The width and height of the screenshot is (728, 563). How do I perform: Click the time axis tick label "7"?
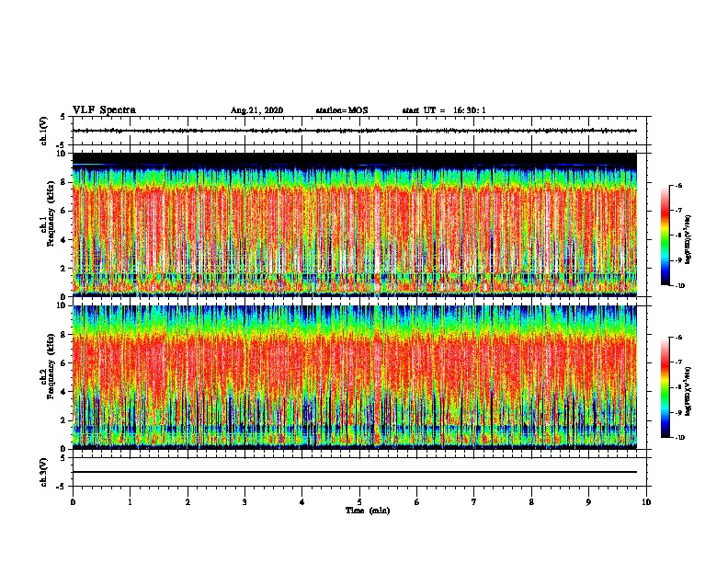pos(474,502)
